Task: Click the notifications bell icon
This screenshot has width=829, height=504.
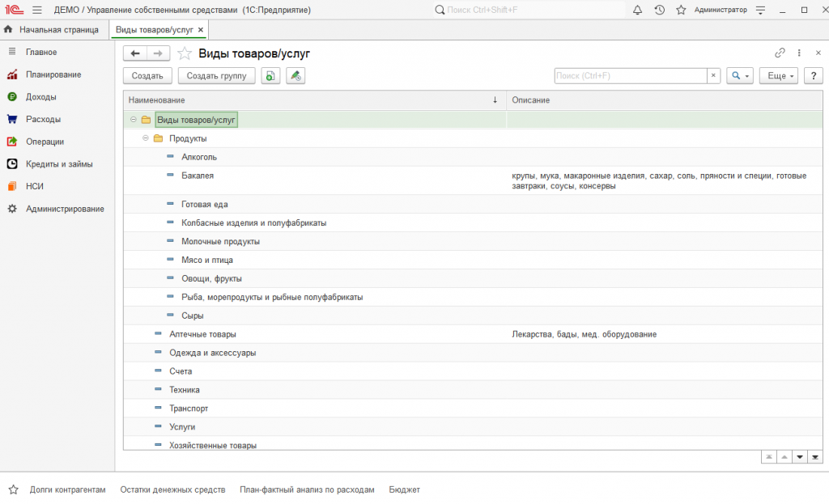Action: [x=638, y=10]
